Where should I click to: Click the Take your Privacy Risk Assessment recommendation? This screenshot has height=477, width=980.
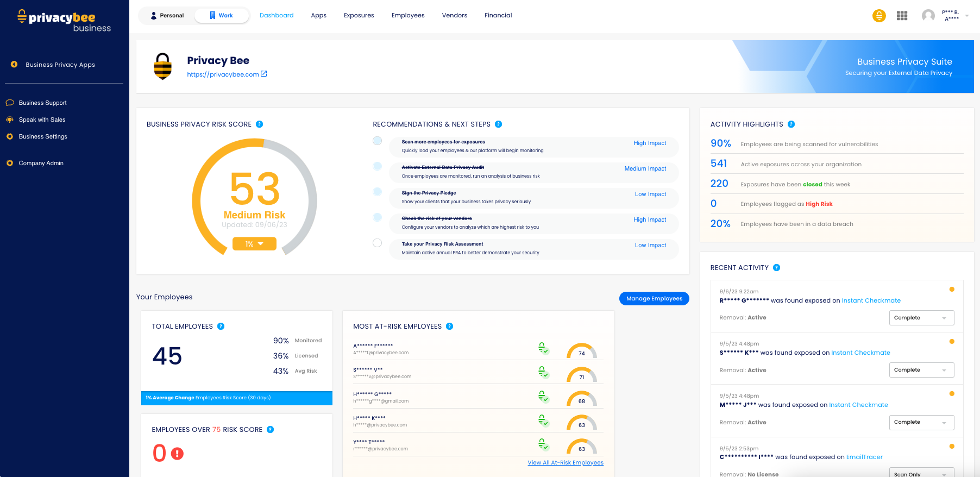tap(534, 249)
